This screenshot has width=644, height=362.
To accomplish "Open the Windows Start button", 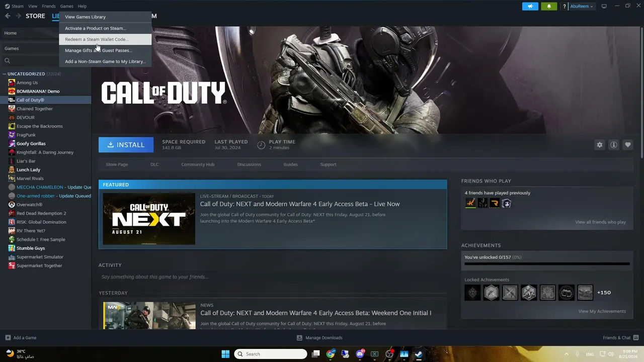I will 225,354.
